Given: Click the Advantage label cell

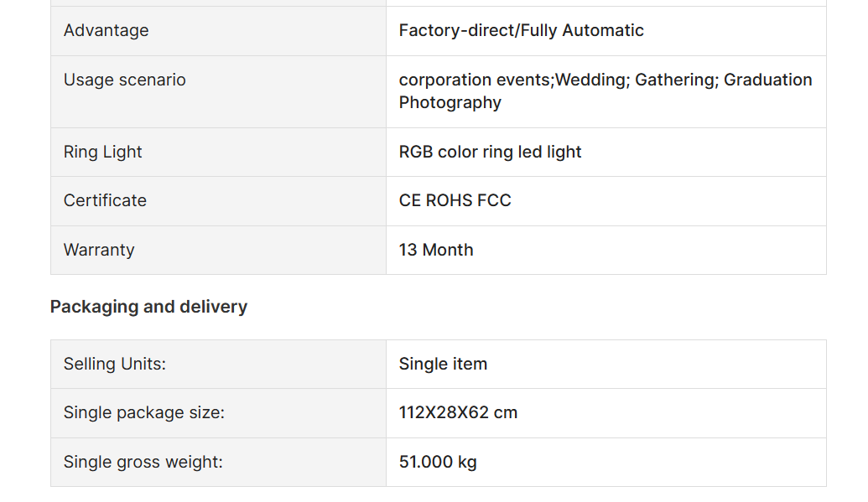Looking at the screenshot, I should pos(107,31).
